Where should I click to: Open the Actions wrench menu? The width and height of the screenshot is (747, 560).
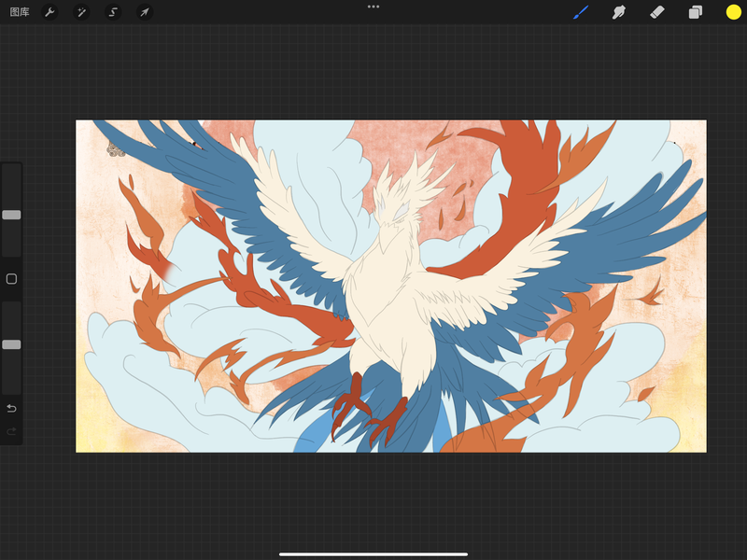[49, 12]
